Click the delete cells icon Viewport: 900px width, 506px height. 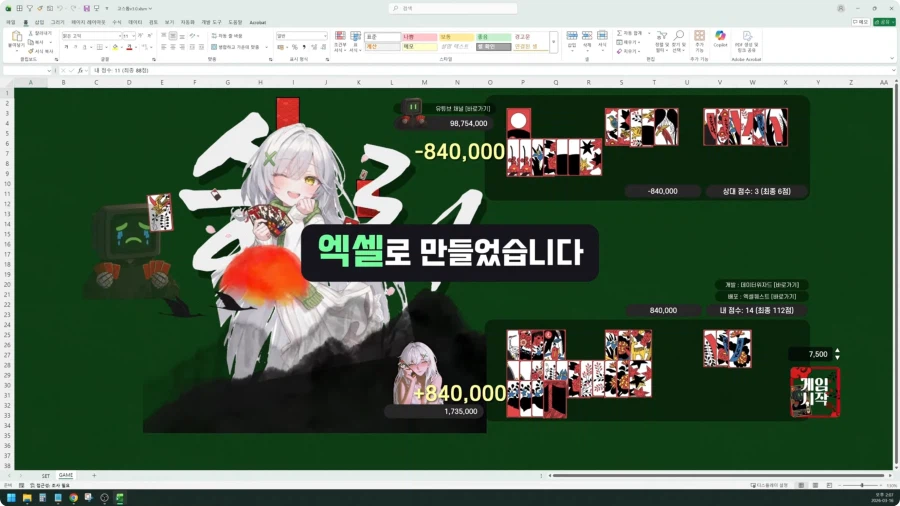pos(587,36)
